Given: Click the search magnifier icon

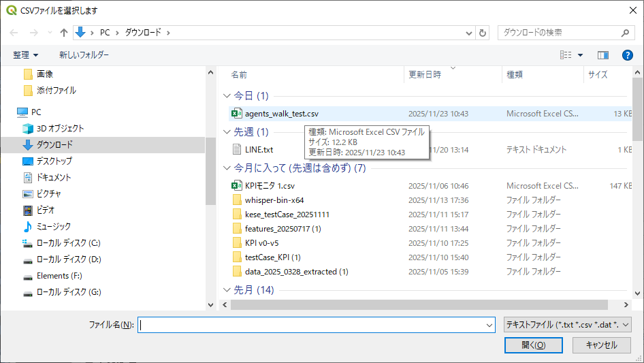Looking at the screenshot, I should (x=626, y=33).
